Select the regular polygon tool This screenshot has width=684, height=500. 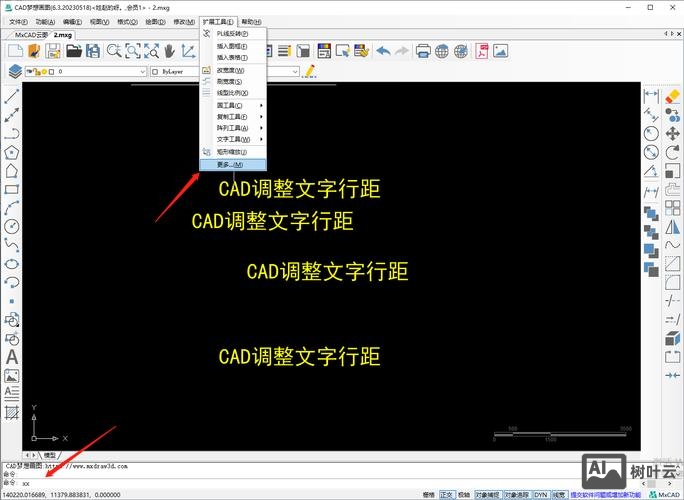click(11, 152)
